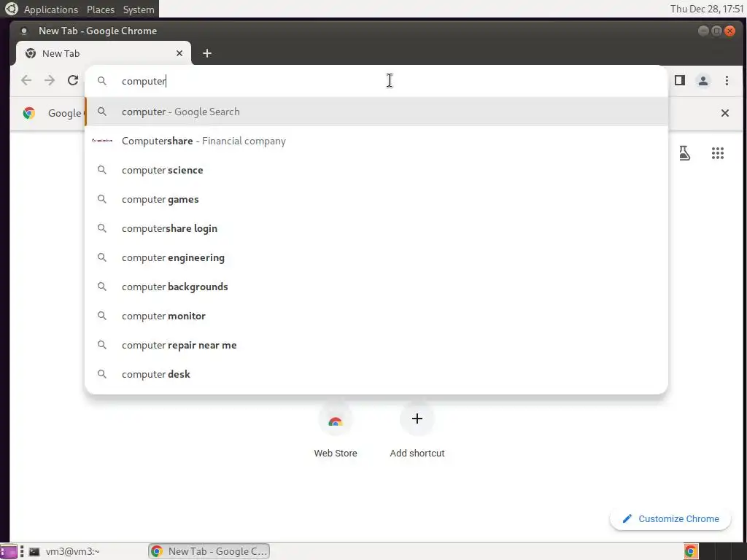
Task: Open the Applications menu
Action: click(x=51, y=9)
